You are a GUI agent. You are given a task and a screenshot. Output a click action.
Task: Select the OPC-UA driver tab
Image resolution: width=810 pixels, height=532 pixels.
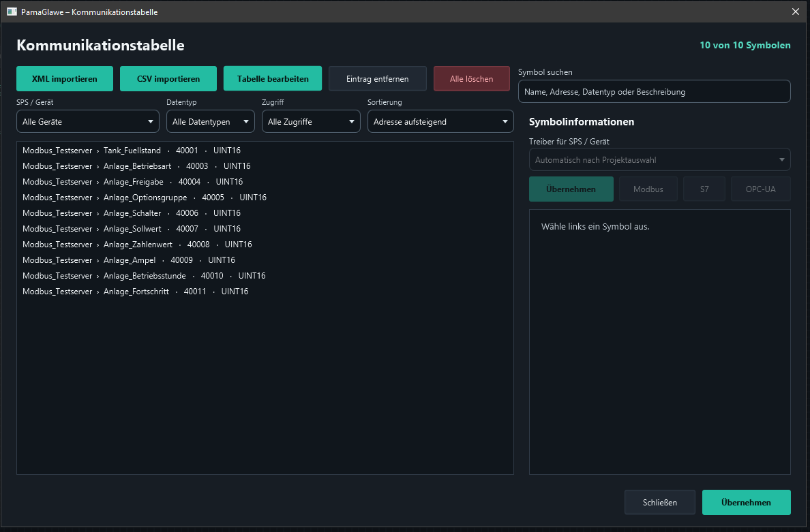click(760, 189)
